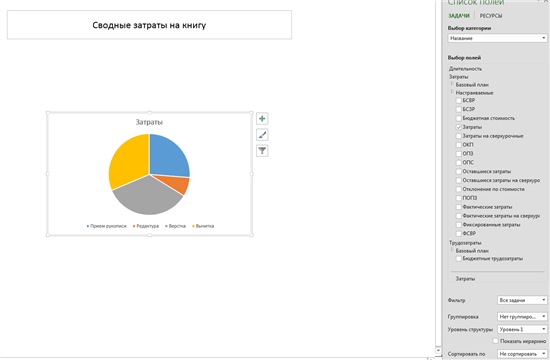Click legend entry Прием рукописи
550x360 pixels.
coord(106,226)
